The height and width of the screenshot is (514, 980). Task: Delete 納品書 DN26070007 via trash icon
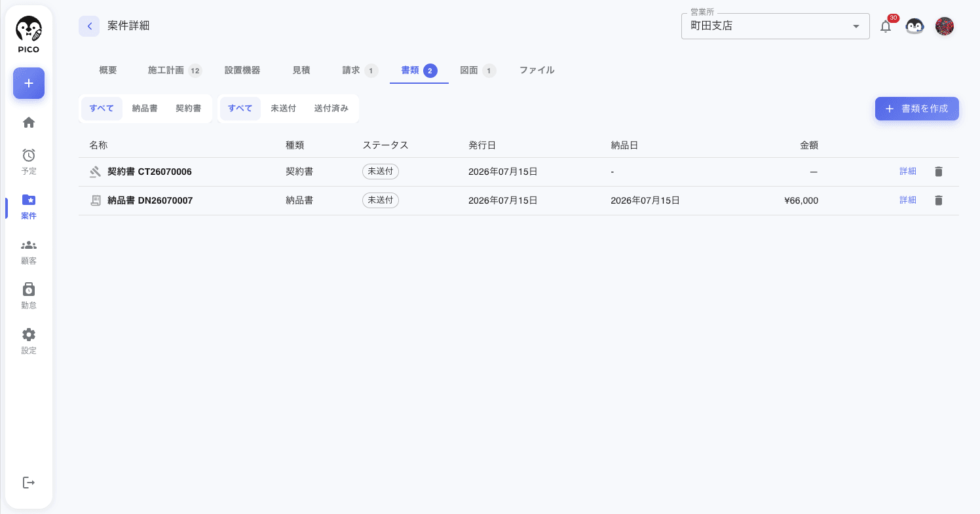coord(938,200)
